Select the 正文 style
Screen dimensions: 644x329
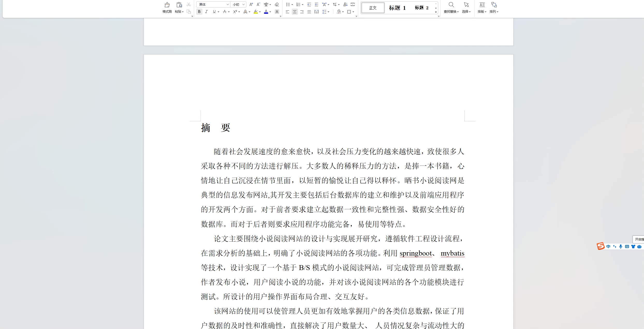(373, 8)
